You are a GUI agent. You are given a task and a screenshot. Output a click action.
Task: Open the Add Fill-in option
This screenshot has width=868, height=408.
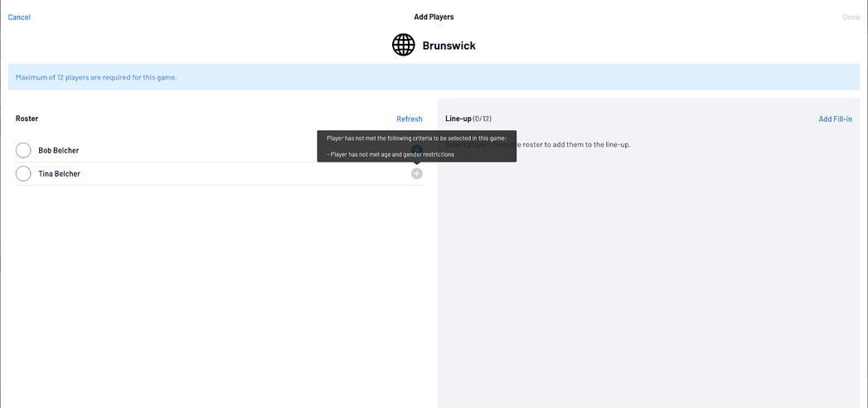tap(835, 119)
